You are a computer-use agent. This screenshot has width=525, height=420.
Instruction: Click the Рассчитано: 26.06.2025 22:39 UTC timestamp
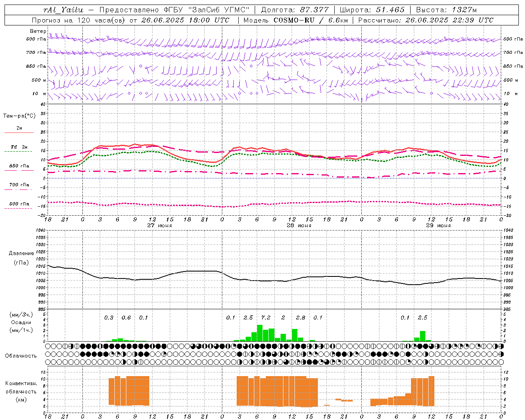(426, 20)
